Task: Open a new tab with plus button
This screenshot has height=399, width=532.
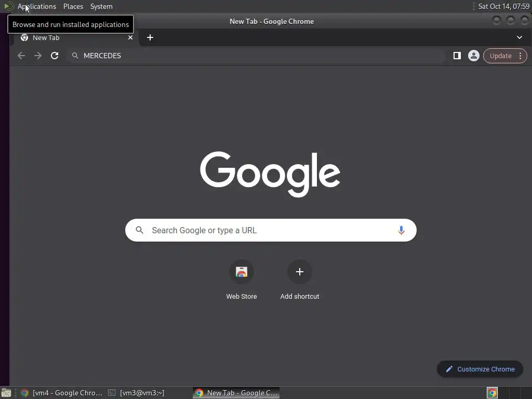Action: [150, 37]
